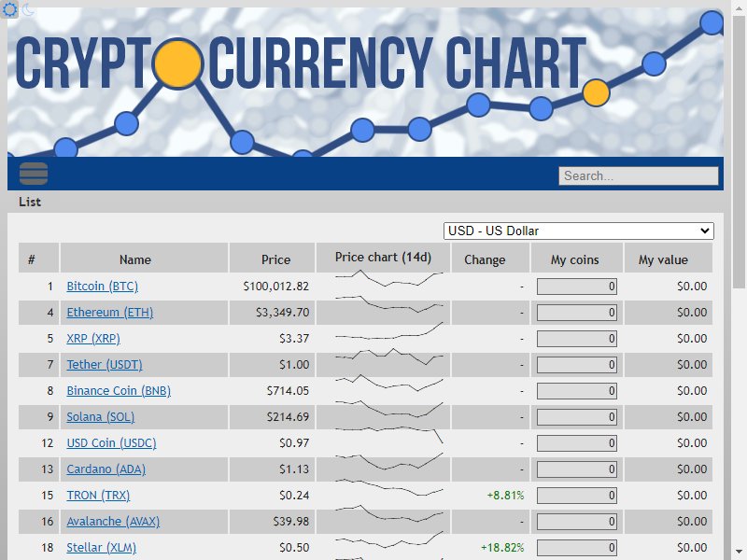
Task: Open the USD - US Dollar currency dropdown
Action: 578,231
